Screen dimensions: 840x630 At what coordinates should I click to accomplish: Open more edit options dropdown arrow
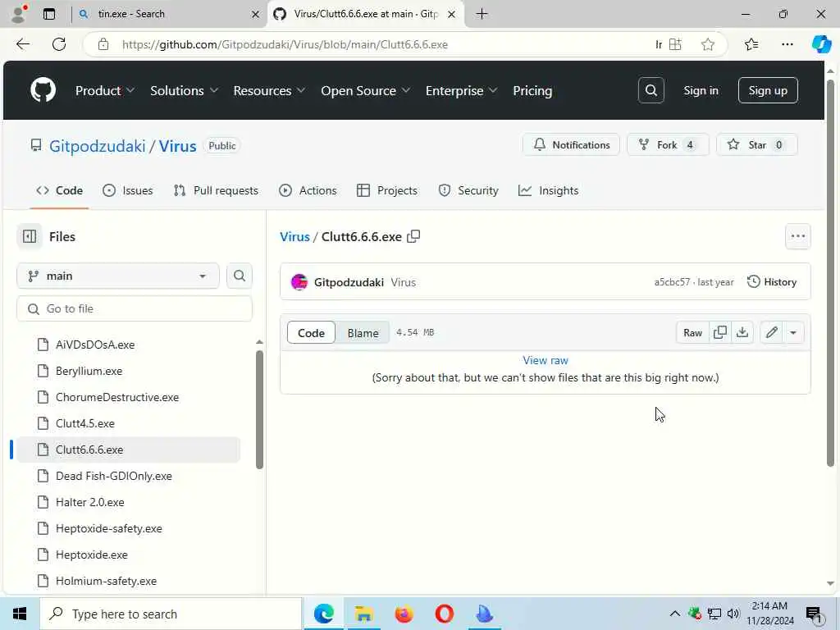click(793, 333)
